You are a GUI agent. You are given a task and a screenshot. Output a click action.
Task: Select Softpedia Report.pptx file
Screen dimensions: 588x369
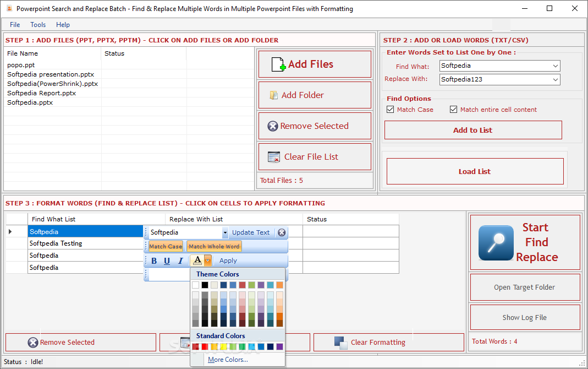coord(42,93)
